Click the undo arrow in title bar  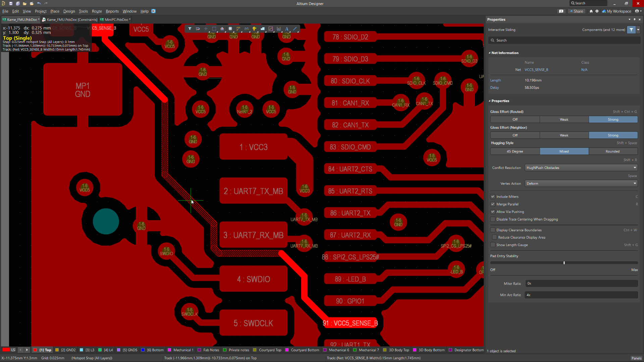coord(39,3)
